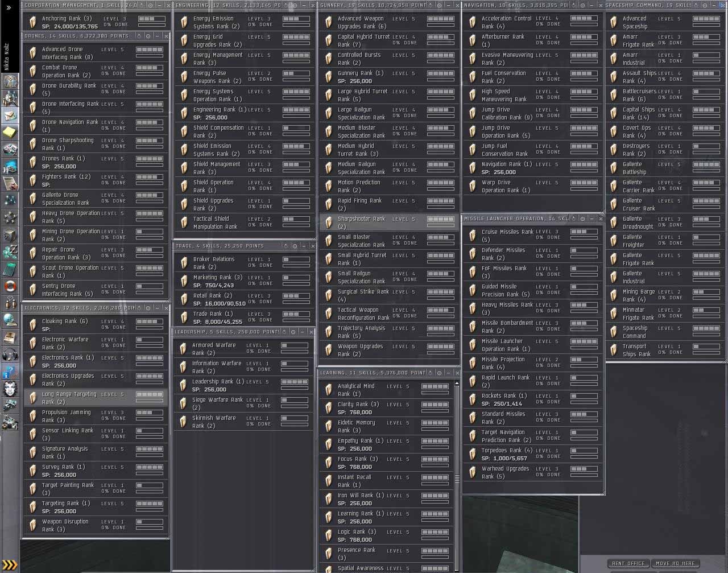This screenshot has height=573, width=728.
Task: Select the Weapon Disruption skill
Action: [96, 525]
